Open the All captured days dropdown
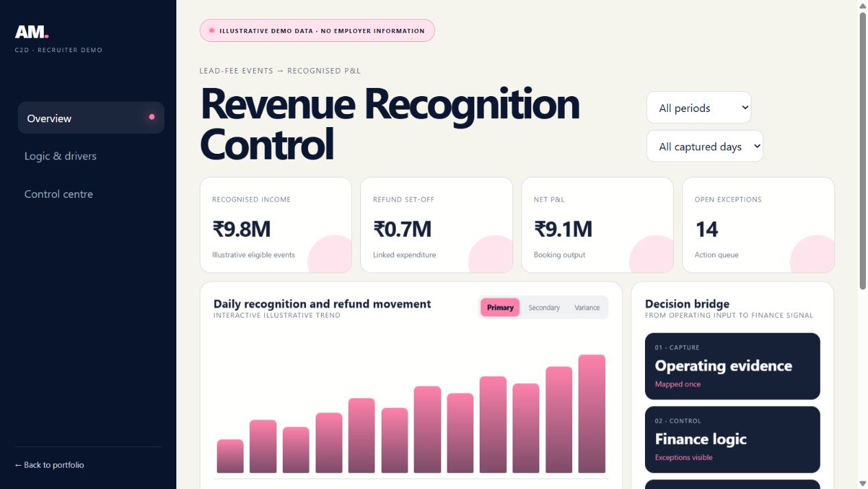Image resolution: width=868 pixels, height=489 pixels. [705, 146]
